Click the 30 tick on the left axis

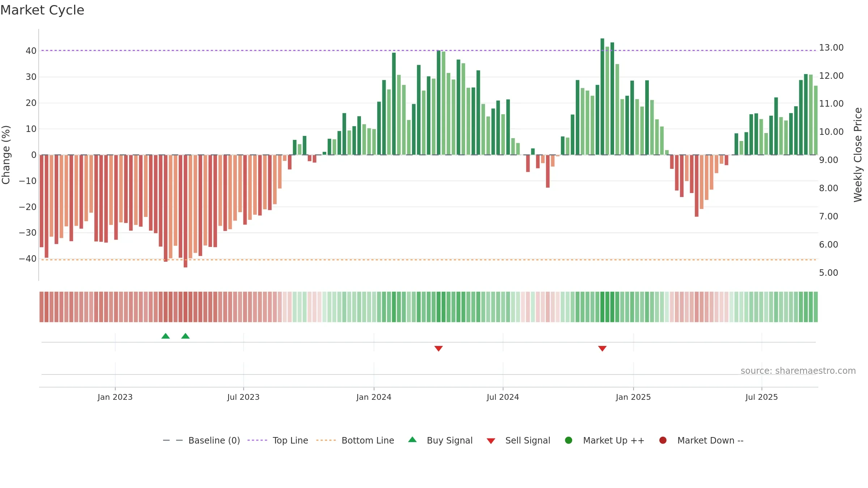[31, 77]
